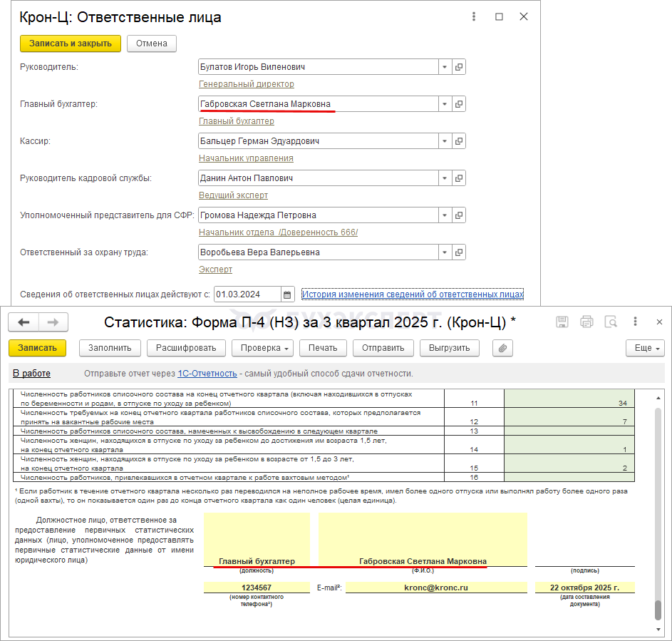672x641 pixels.
Task: Open the three-dot menu in the dialog title bar
Action: pos(474,17)
